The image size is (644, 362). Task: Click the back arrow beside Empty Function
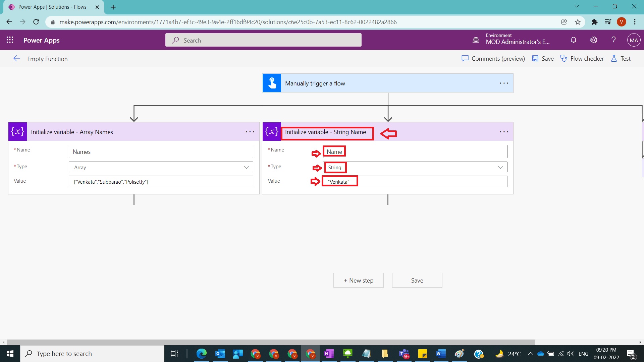[x=17, y=58]
